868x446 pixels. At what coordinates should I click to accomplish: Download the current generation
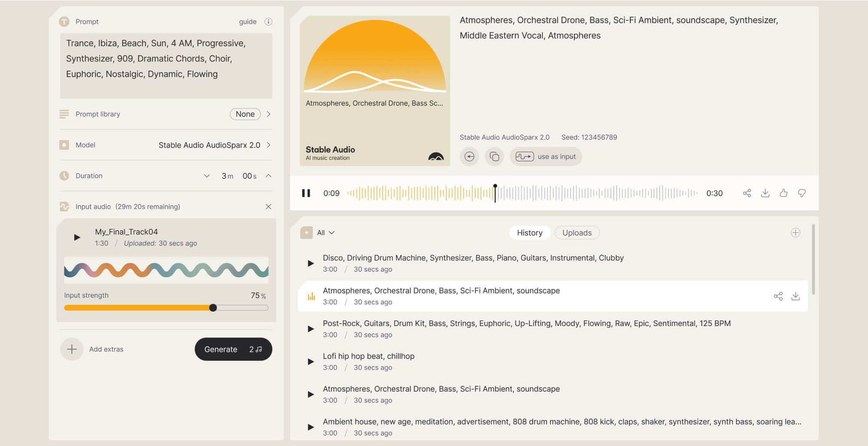[x=766, y=193]
